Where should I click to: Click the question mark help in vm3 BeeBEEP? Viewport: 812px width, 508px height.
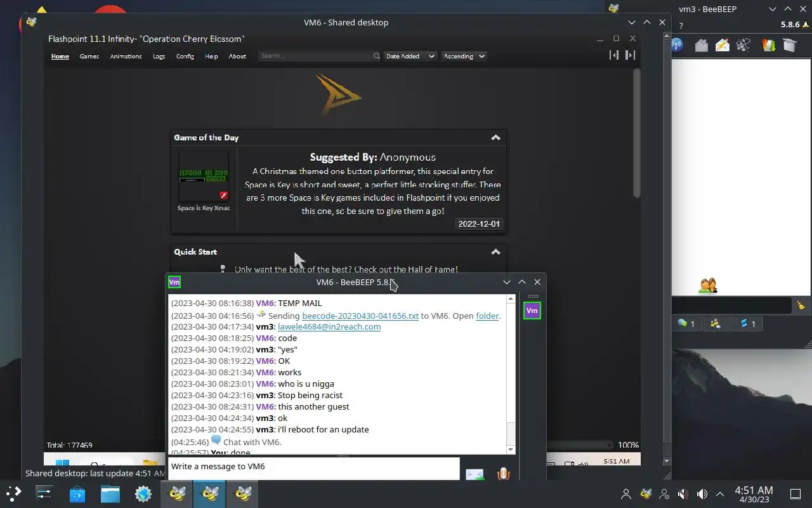tap(681, 26)
